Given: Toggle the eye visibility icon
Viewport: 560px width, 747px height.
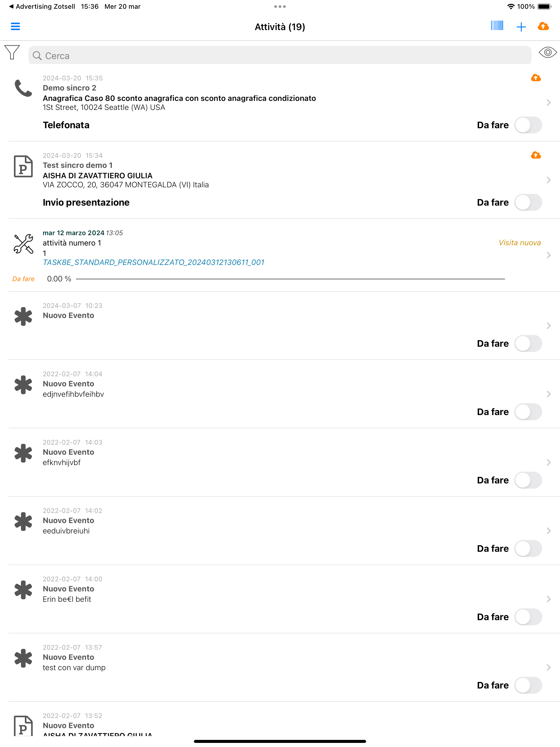Looking at the screenshot, I should tap(547, 52).
